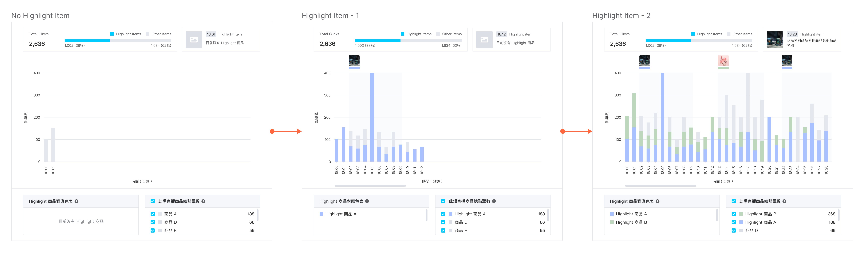Toggle 此場直播商品總點擊數 checkbox in Highlight Item - 1 panel
This screenshot has width=868, height=258.
point(443,201)
